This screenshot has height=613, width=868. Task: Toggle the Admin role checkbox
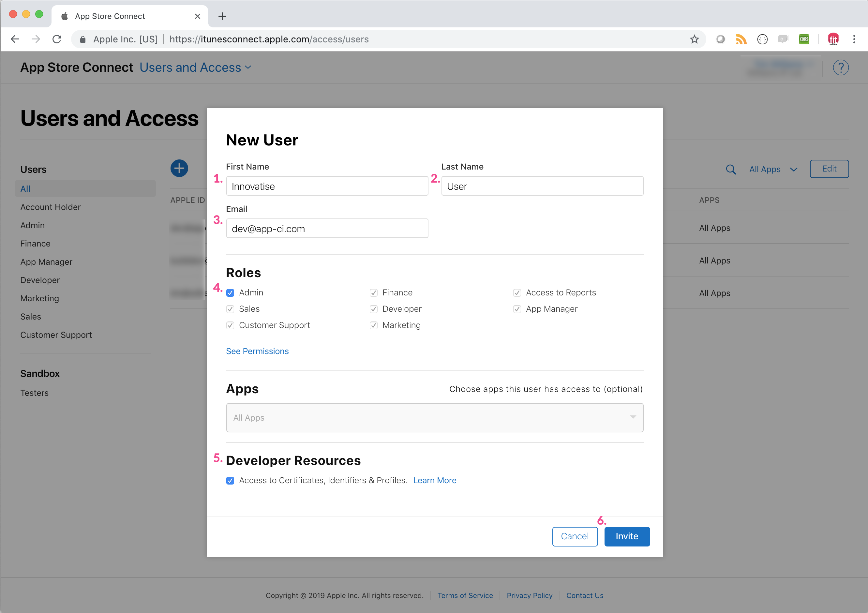230,292
